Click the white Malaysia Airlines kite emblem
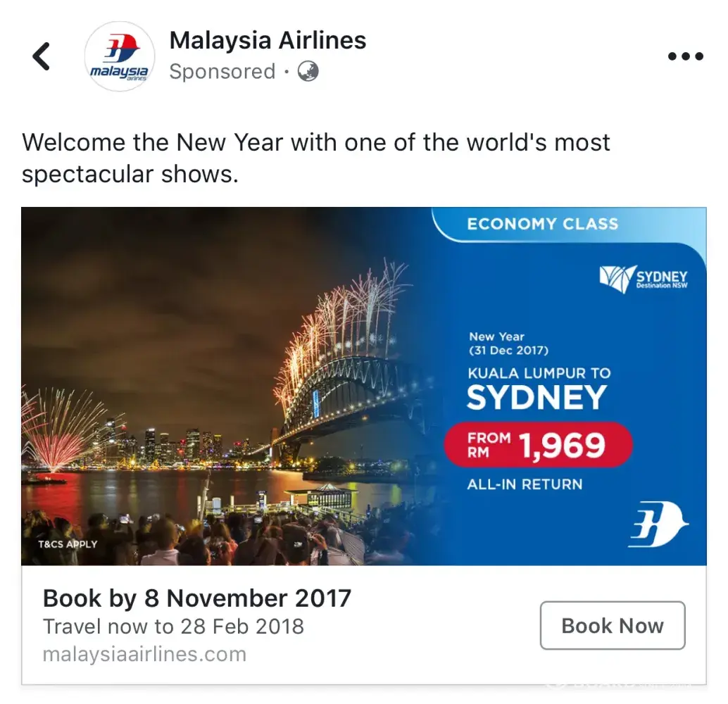The image size is (728, 704). click(659, 524)
